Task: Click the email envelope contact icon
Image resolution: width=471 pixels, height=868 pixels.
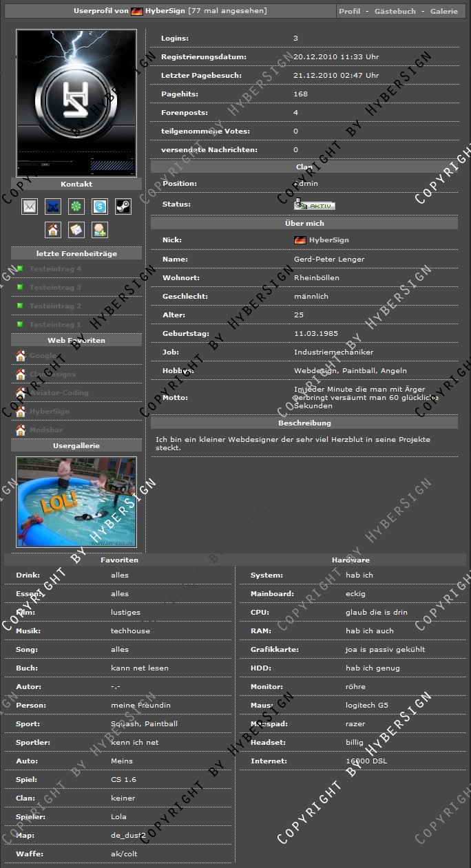Action: [x=30, y=207]
